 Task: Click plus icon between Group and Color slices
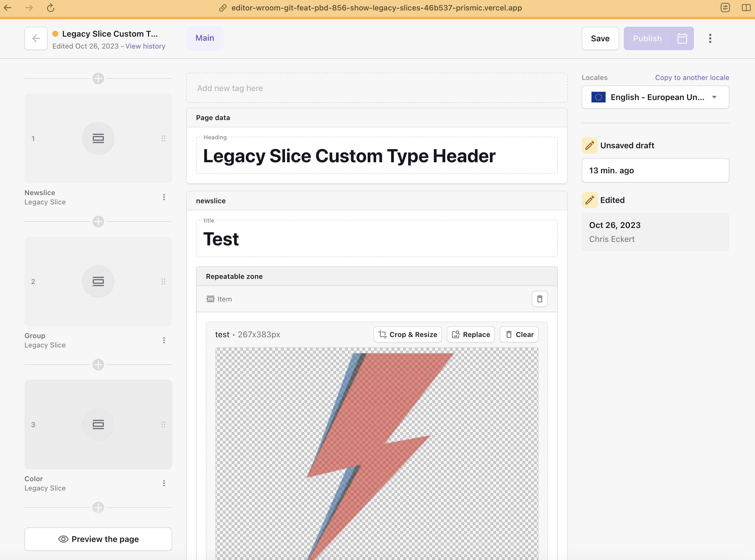click(x=98, y=365)
